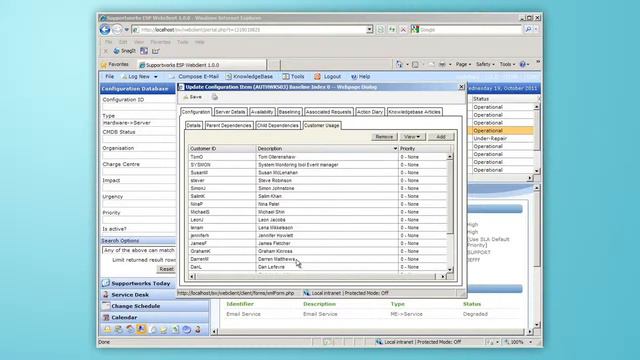Open the Any of the above can match dropdown
This screenshot has width=640, height=360.
tap(139, 250)
